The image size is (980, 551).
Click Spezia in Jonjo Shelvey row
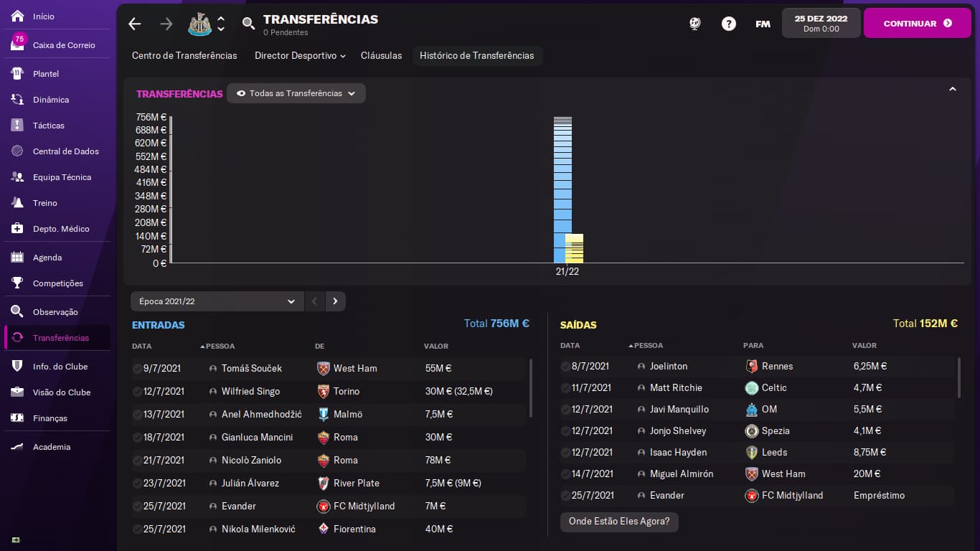[x=776, y=430]
